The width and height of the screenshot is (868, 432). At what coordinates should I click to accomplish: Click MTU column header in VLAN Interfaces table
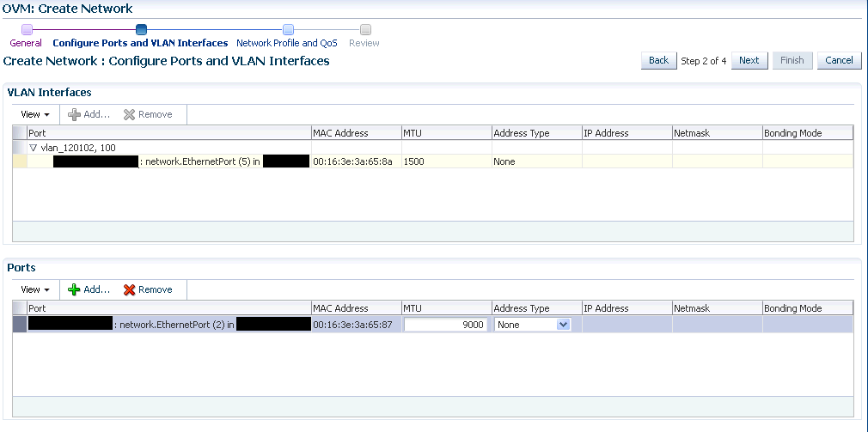point(447,133)
